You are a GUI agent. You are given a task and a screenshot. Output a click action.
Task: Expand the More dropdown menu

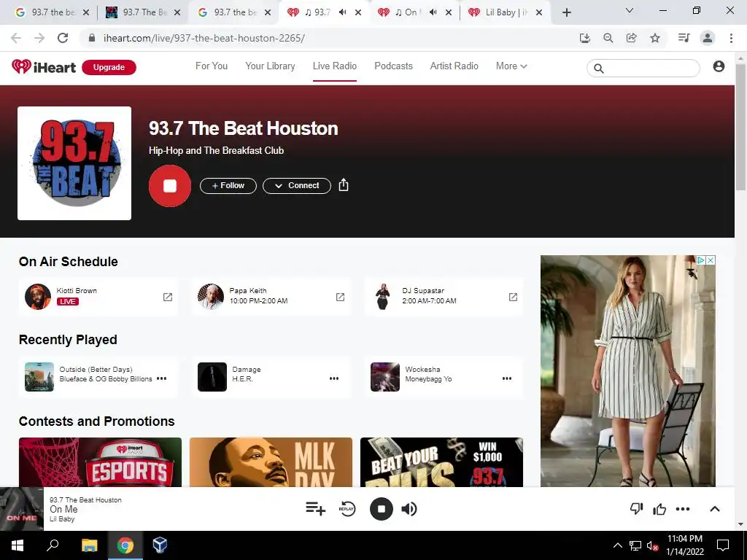[x=511, y=66]
